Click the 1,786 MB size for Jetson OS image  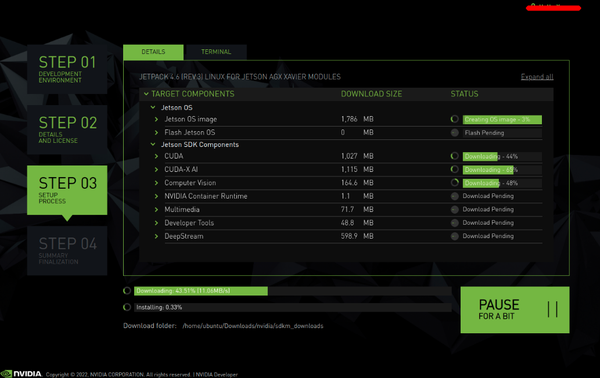(357, 119)
